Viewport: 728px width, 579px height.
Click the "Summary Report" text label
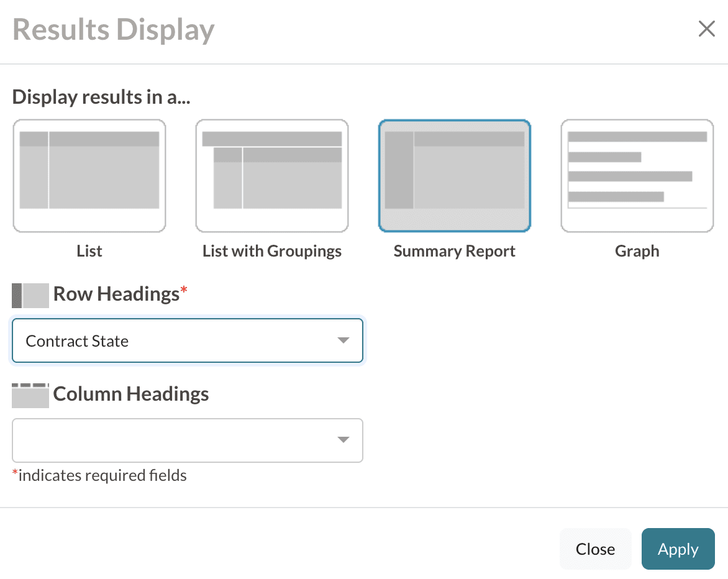click(x=455, y=251)
